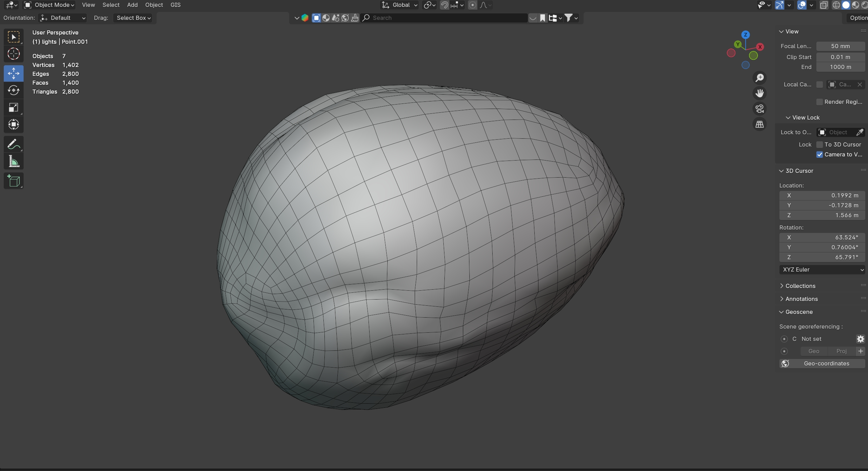Uncheck Camera to View checkbox
The image size is (868, 471).
819,154
